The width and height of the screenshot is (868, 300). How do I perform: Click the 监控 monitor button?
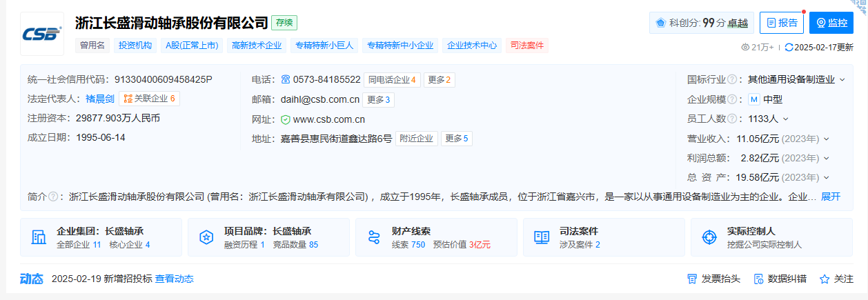pos(831,23)
